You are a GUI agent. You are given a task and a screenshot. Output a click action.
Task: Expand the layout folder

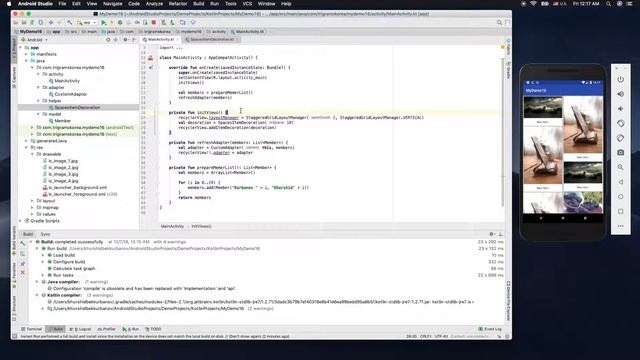click(x=32, y=201)
